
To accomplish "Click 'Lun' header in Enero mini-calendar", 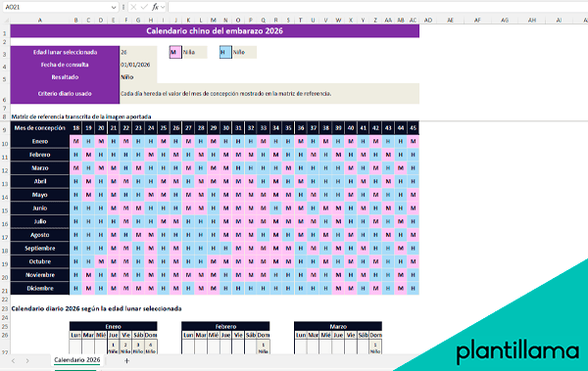I will coord(75,335).
